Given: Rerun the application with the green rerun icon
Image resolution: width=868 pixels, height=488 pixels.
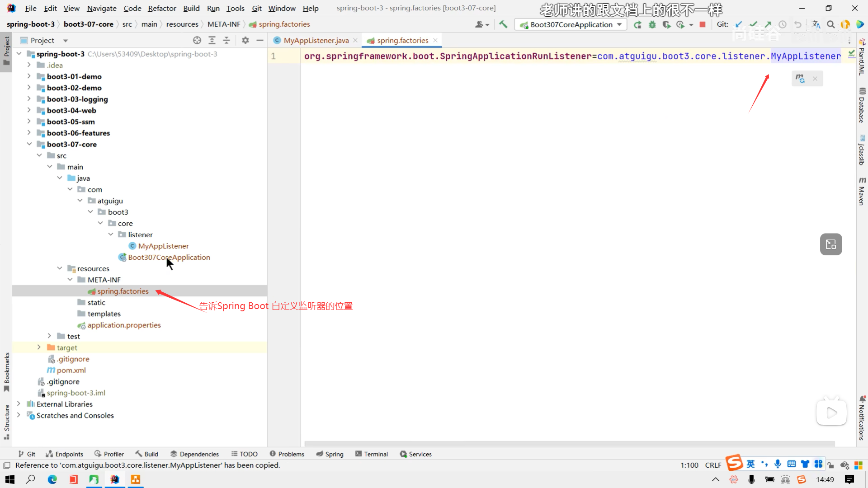Looking at the screenshot, I should [x=637, y=24].
